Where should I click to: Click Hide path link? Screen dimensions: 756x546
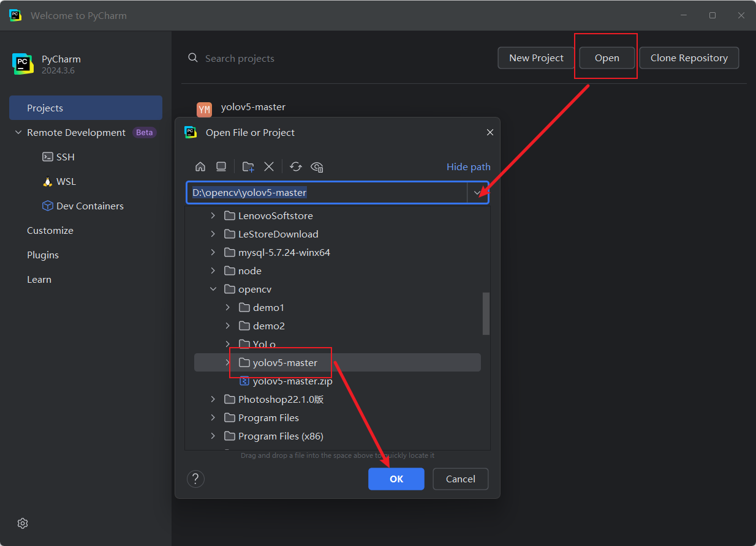[x=469, y=166]
